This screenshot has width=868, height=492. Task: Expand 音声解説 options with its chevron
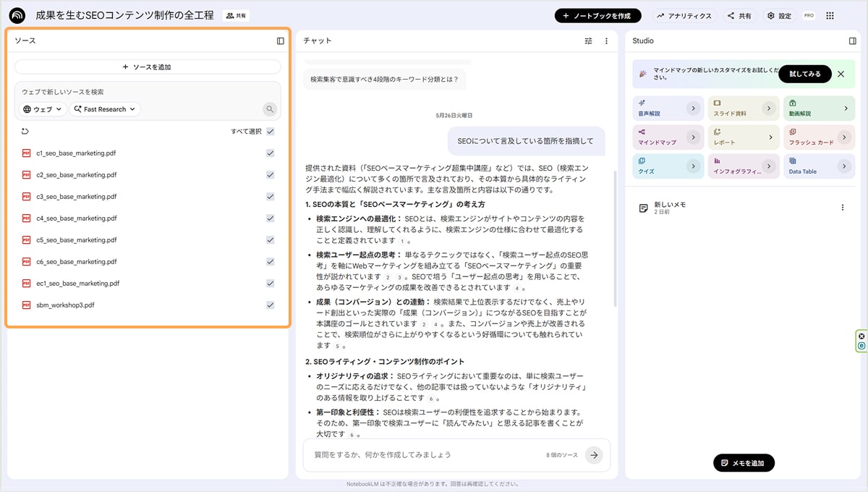692,109
